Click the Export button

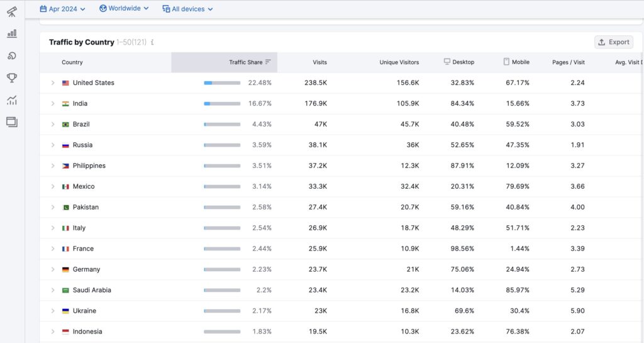[x=613, y=42]
